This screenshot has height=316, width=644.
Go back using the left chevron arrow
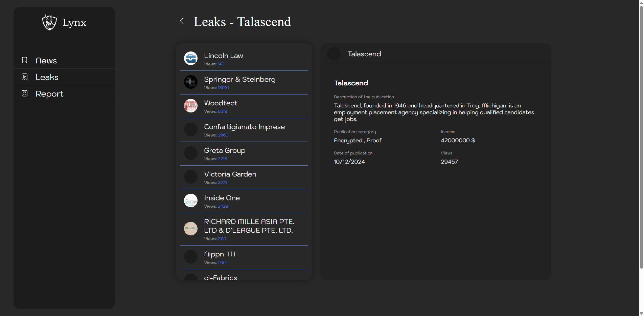coord(182,21)
